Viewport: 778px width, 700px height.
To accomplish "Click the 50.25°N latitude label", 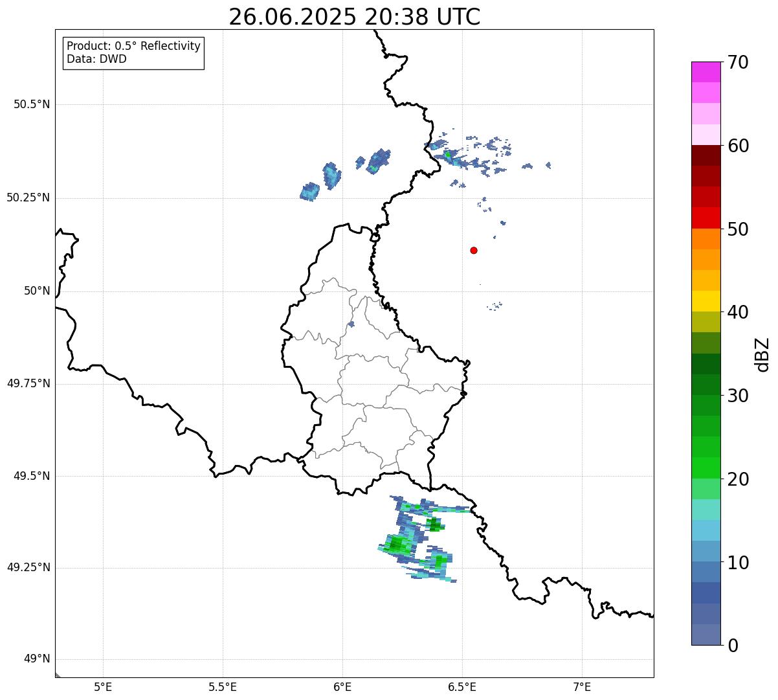I will (x=28, y=198).
